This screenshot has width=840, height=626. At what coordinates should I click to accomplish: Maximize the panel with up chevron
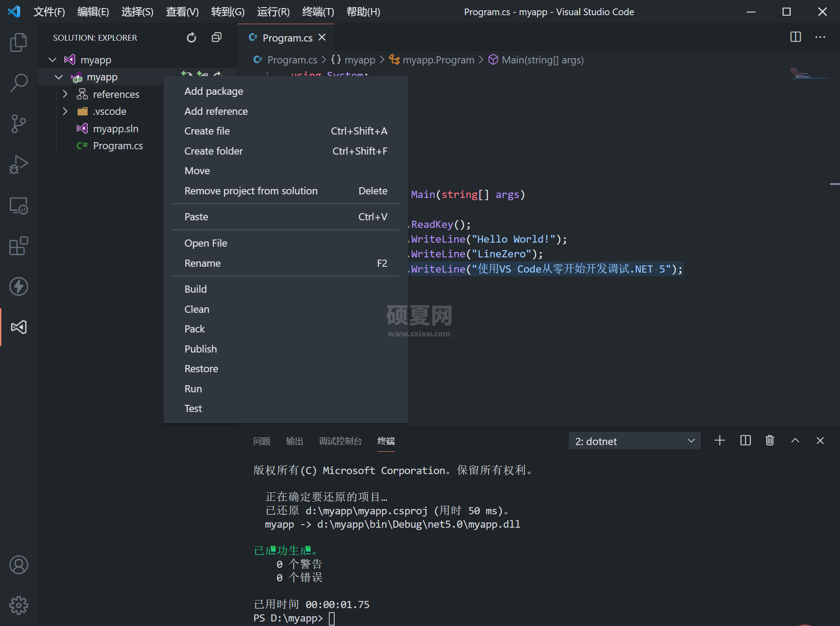click(795, 441)
